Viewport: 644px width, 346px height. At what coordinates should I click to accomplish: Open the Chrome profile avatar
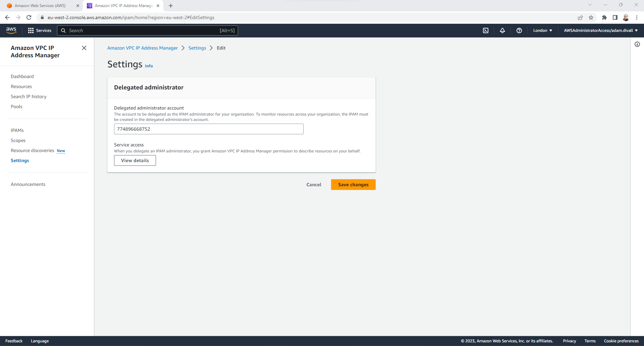(x=626, y=17)
